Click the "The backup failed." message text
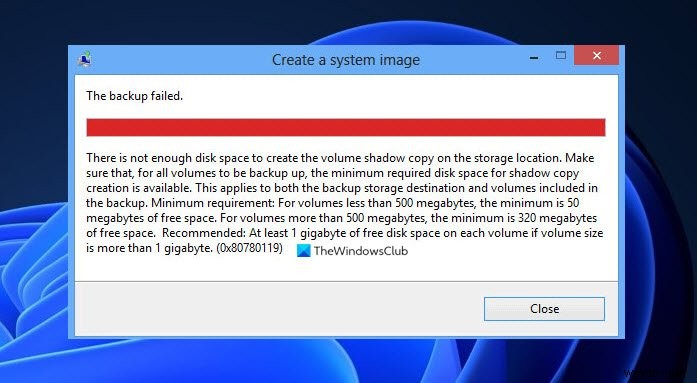Viewport: 697px width, 383px height. pos(134,96)
